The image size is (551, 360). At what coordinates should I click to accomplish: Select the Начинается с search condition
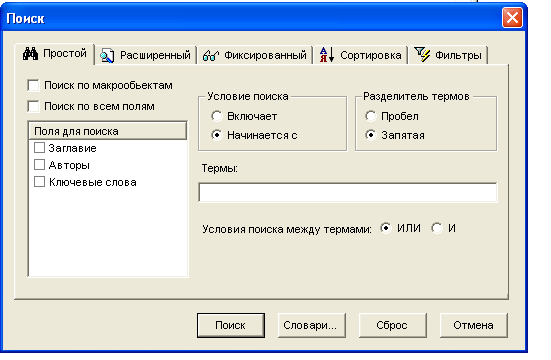pos(217,135)
